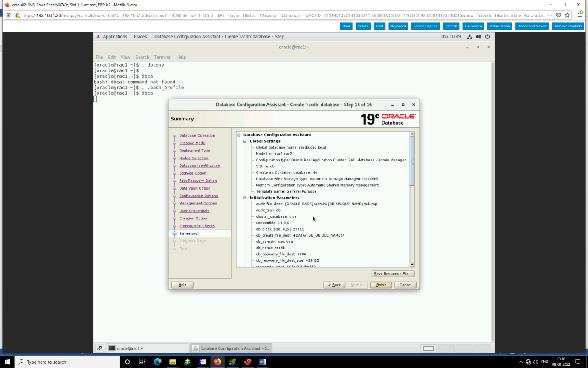
Task: Go to the Prerequisite Checks step
Action: [x=197, y=226]
